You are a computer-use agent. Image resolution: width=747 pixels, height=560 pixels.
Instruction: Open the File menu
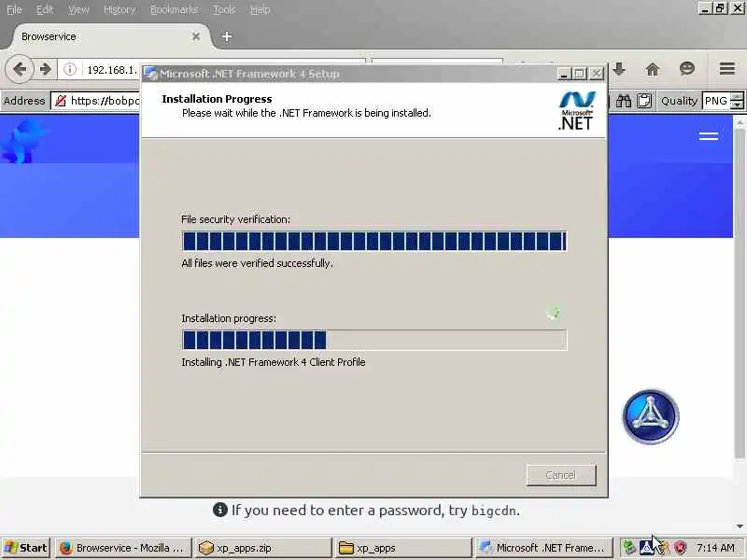click(14, 9)
